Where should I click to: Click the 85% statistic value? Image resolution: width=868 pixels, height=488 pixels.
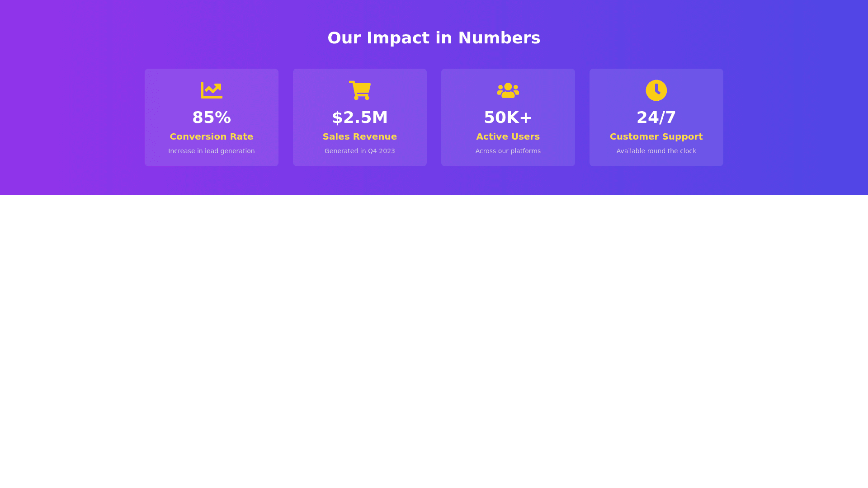tap(212, 117)
